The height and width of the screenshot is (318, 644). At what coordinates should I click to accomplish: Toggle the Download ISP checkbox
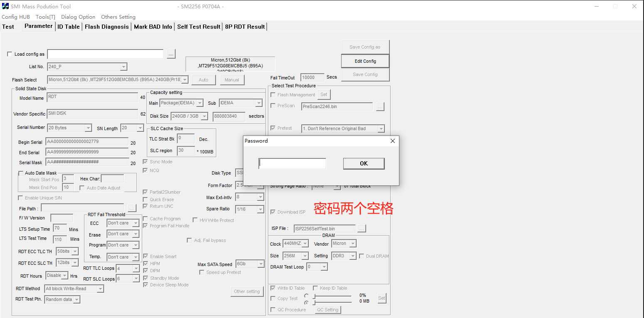[x=273, y=212]
